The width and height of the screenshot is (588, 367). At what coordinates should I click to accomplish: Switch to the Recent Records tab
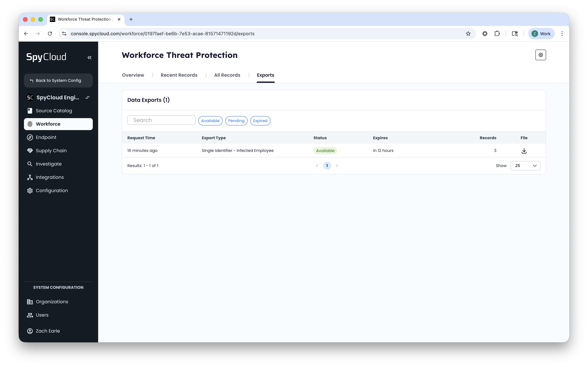(179, 75)
